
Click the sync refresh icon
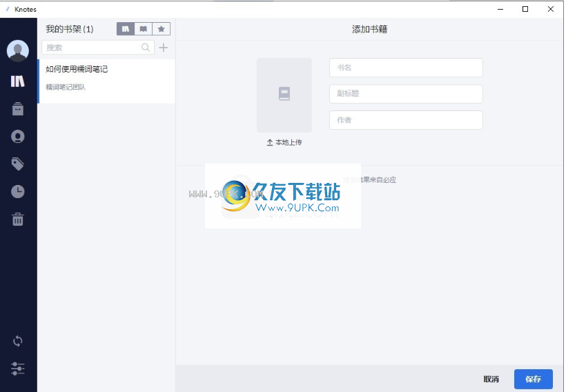(x=18, y=341)
